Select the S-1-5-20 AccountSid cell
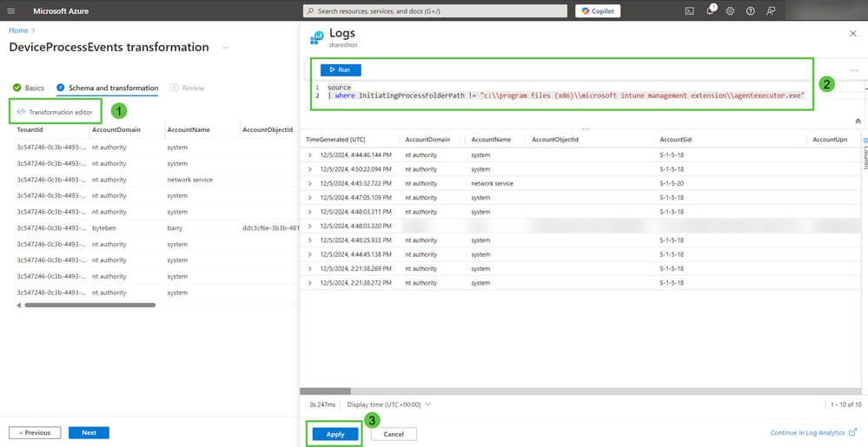Viewport: 868px width, 447px height. point(672,183)
